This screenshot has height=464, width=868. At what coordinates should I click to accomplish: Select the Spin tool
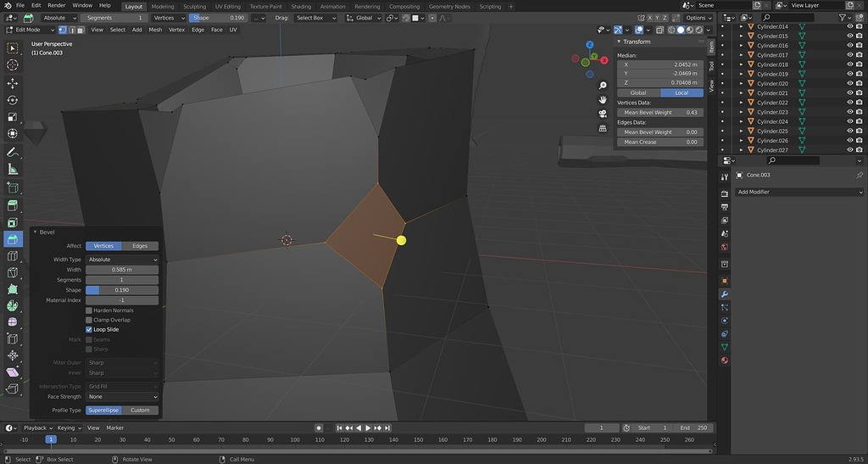pos(12,305)
